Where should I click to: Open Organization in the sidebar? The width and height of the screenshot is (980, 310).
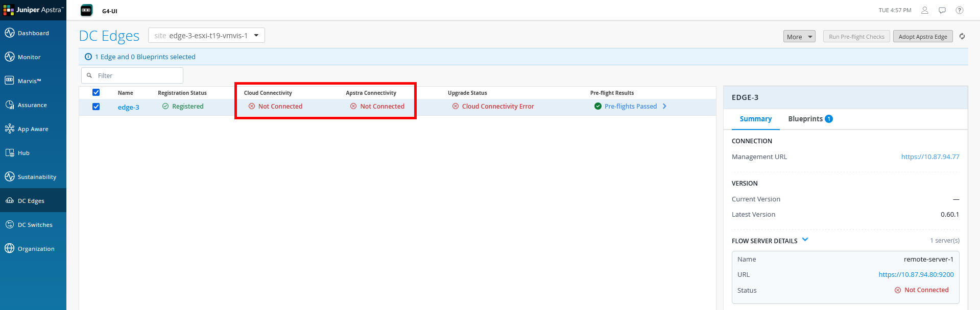tap(33, 249)
